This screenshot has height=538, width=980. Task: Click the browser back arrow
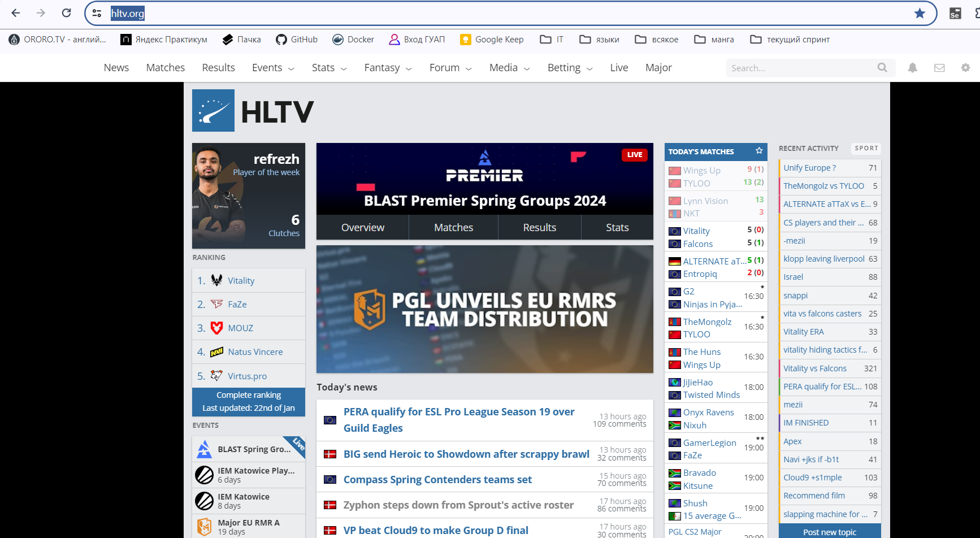click(16, 13)
